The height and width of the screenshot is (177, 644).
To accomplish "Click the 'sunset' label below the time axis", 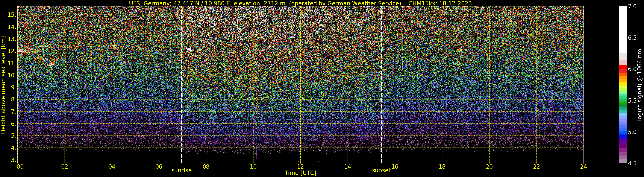I will coord(381,170).
